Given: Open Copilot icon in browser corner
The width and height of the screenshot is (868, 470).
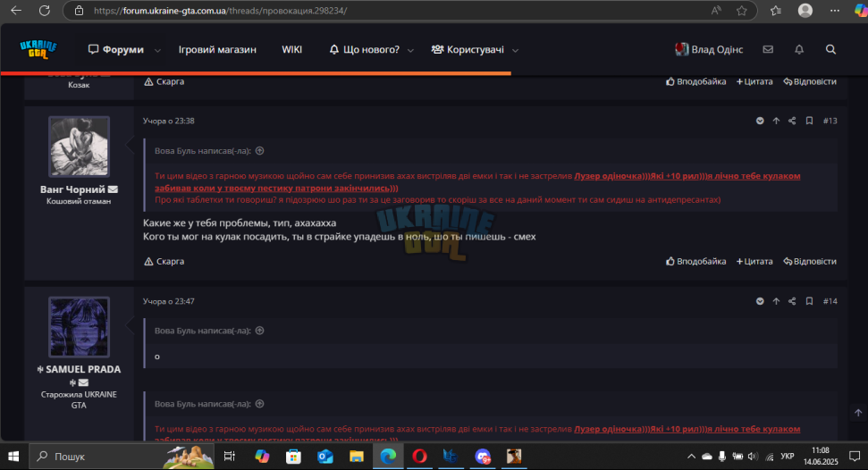Looking at the screenshot, I should point(861,11).
